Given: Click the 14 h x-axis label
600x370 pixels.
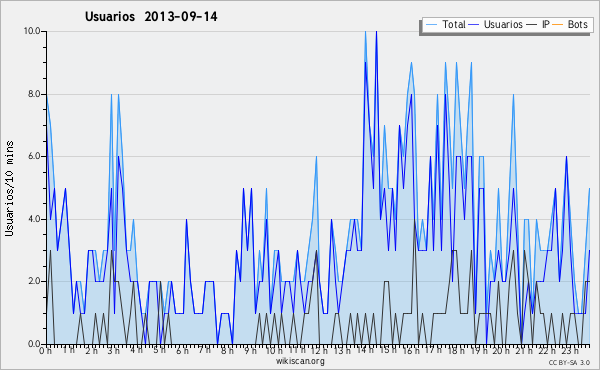Looking at the screenshot, I should (365, 350).
